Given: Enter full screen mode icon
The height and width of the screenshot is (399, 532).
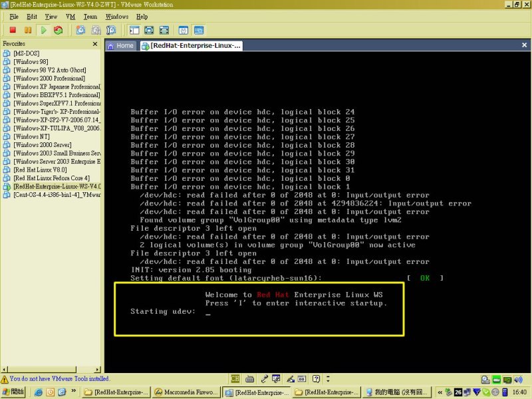Looking at the screenshot, I should [x=164, y=30].
